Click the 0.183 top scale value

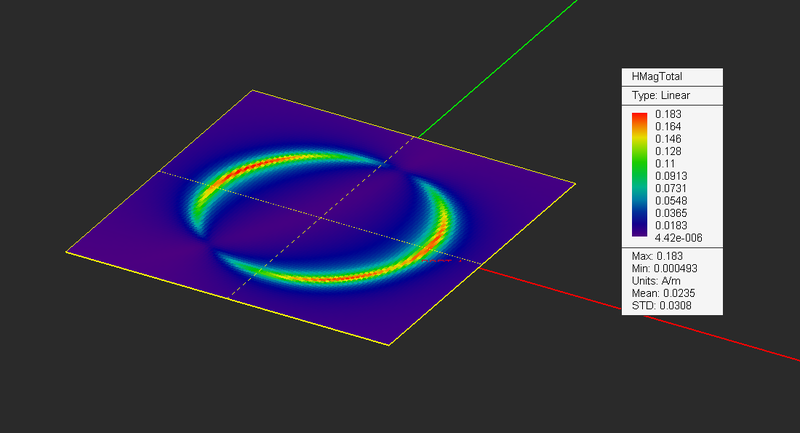click(668, 114)
